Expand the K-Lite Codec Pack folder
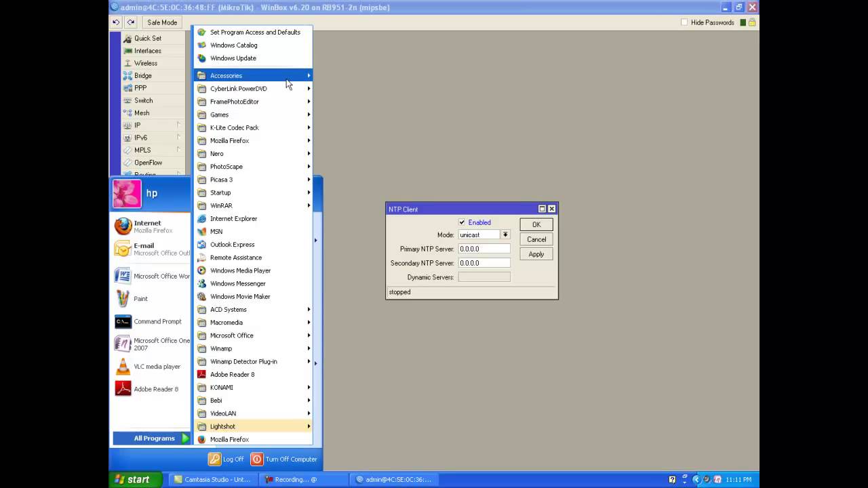The width and height of the screenshot is (868, 488). [x=253, y=127]
